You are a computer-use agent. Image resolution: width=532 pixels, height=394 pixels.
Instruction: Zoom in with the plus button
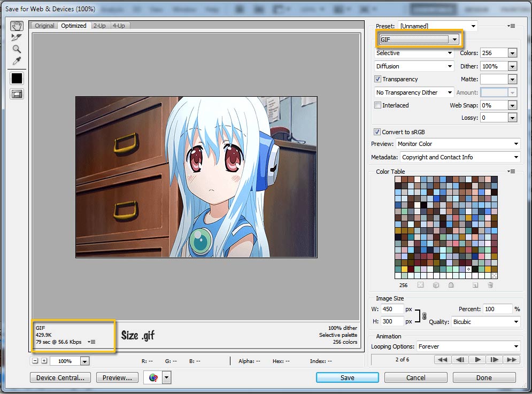[44, 361]
